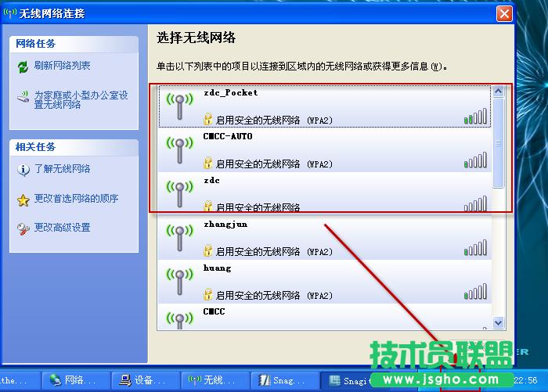Click the signal bars of zhangjun
Viewport: 548px width, 392px height.
pyautogui.click(x=475, y=248)
